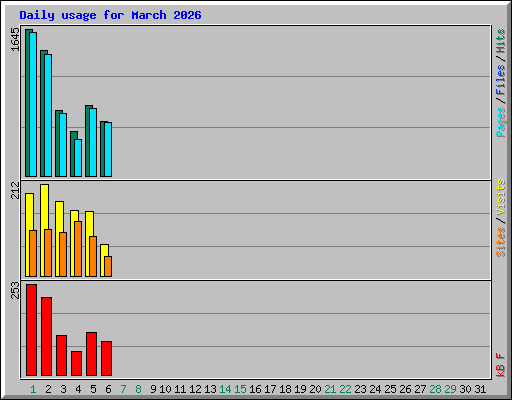Click day 18 on the x-axis
This screenshot has width=512, height=400.
[285, 389]
